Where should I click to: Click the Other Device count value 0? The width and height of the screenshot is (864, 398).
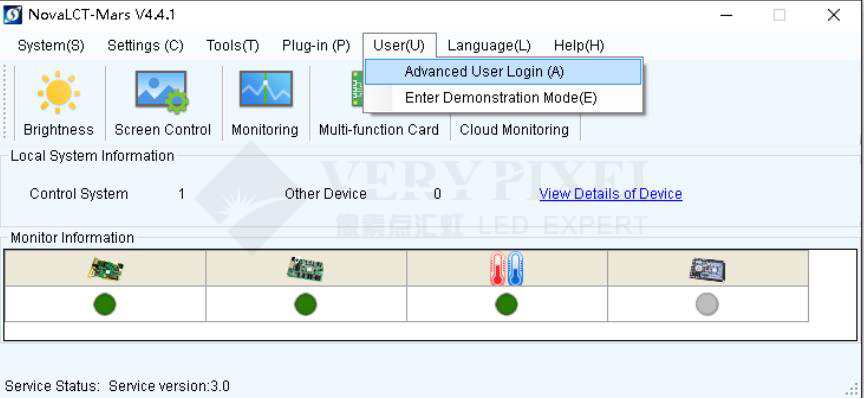[x=437, y=194]
